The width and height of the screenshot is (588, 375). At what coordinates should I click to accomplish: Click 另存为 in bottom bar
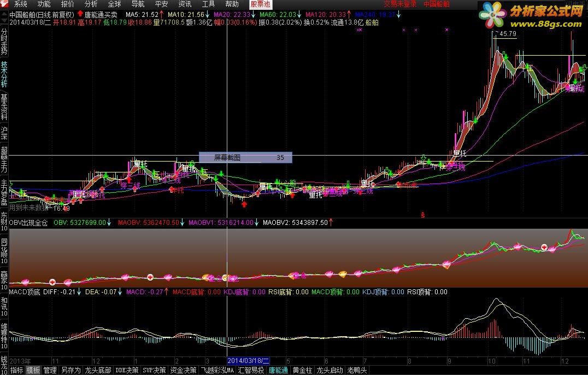tap(71, 371)
